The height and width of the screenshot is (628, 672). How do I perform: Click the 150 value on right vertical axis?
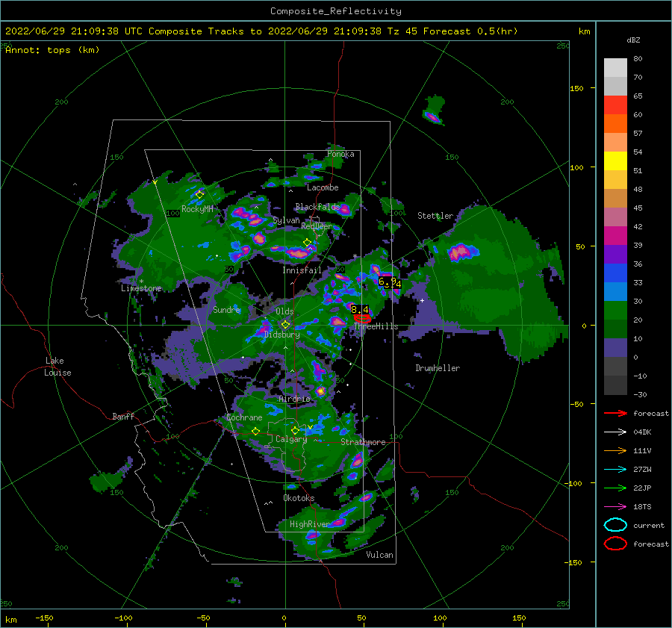pyautogui.click(x=576, y=88)
